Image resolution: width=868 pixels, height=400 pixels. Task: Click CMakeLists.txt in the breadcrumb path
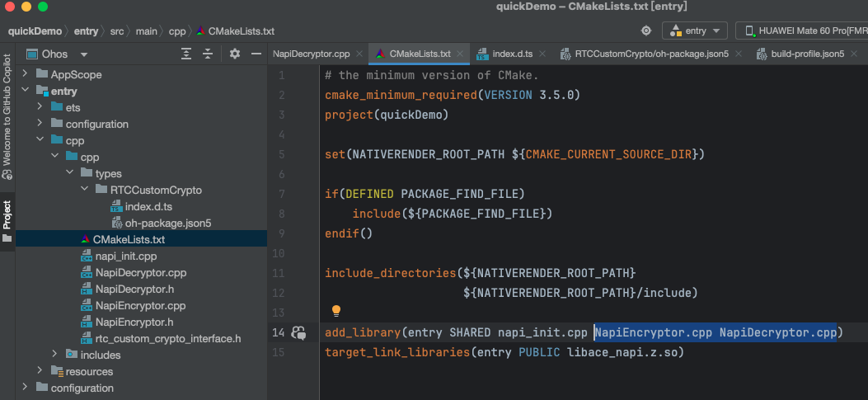[x=242, y=31]
